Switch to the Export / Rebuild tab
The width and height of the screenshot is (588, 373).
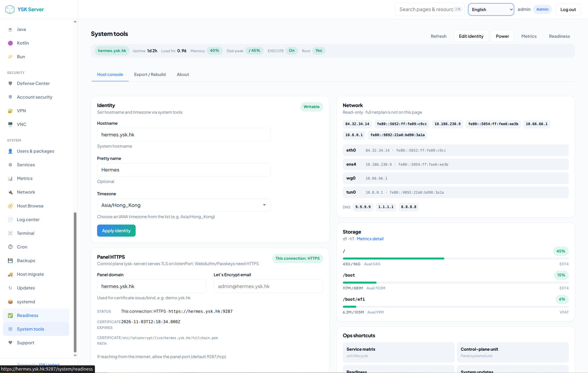pos(150,74)
